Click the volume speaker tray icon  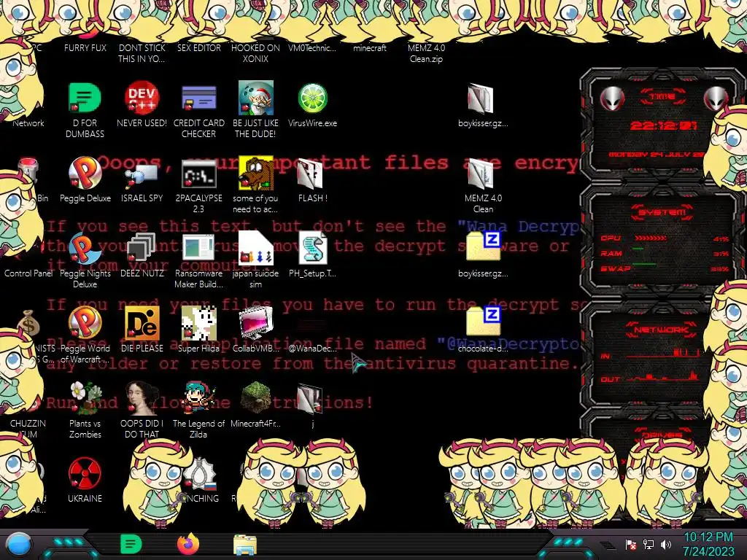coord(665,544)
